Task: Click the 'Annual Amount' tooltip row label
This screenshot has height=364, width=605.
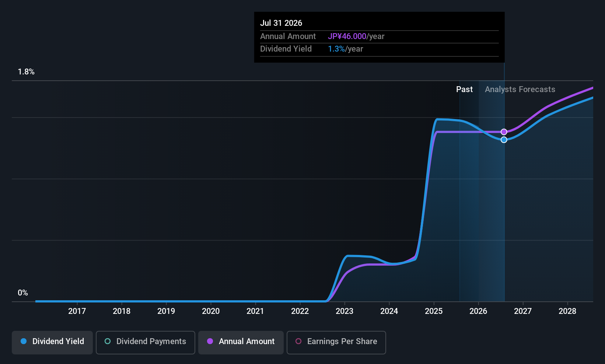Action: [288, 36]
